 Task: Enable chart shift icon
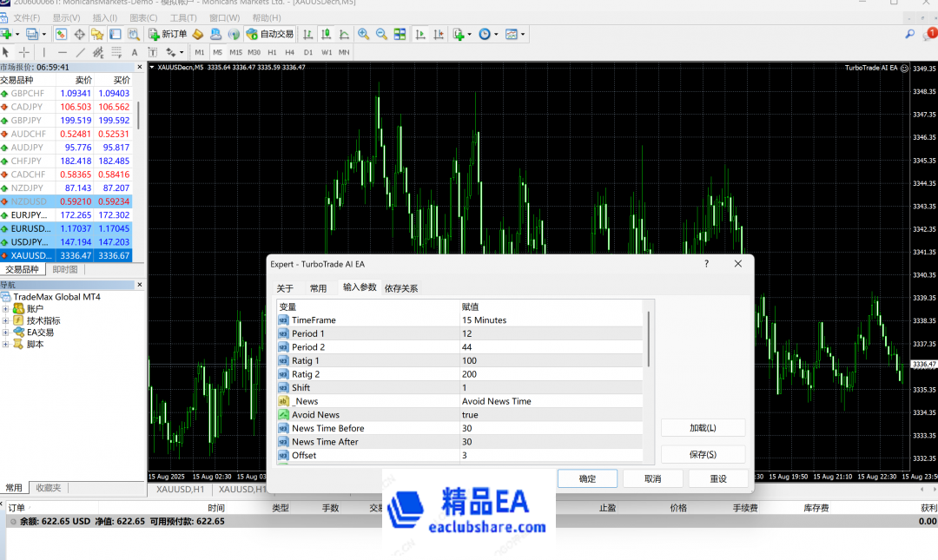(x=439, y=34)
